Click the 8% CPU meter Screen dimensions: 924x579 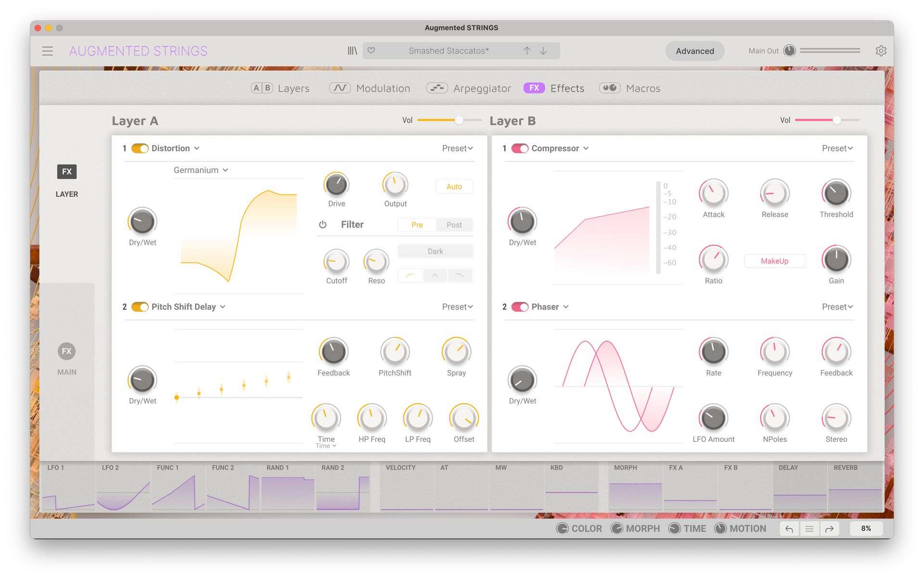866,529
